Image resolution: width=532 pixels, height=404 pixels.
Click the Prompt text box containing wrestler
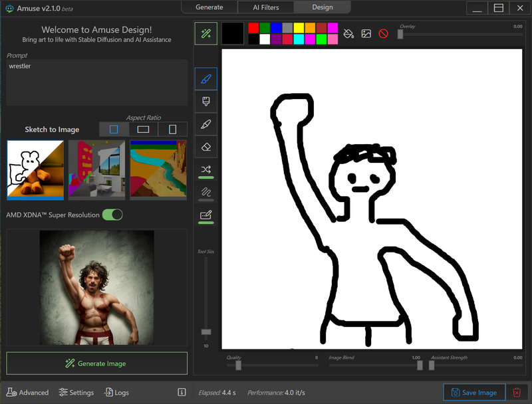[96, 82]
